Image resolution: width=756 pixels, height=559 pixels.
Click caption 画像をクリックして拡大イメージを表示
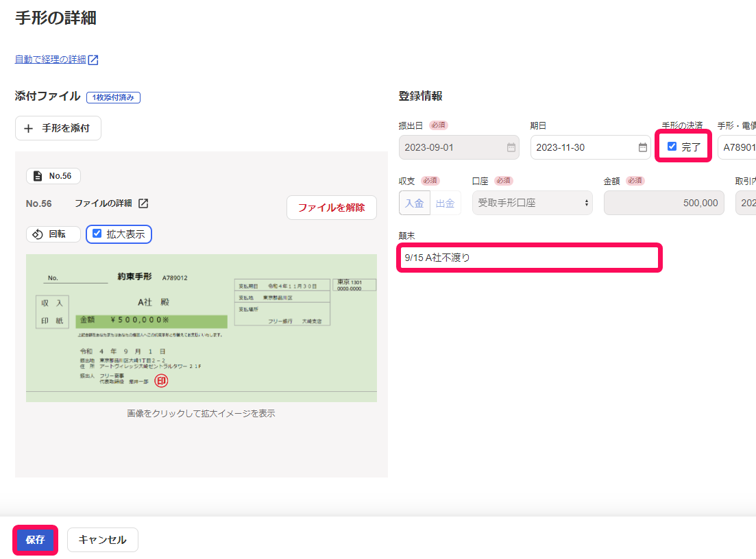[x=201, y=414]
